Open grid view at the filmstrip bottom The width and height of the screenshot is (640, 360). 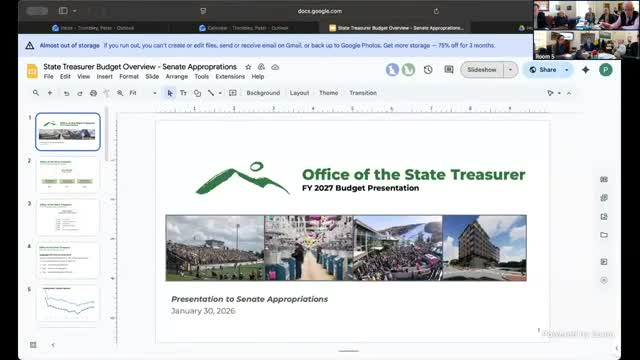(x=33, y=345)
